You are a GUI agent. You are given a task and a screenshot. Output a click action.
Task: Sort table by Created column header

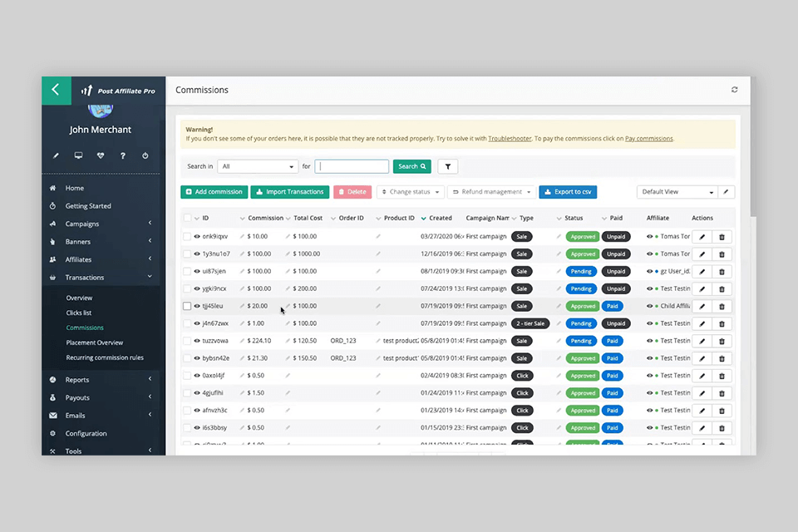tap(441, 218)
